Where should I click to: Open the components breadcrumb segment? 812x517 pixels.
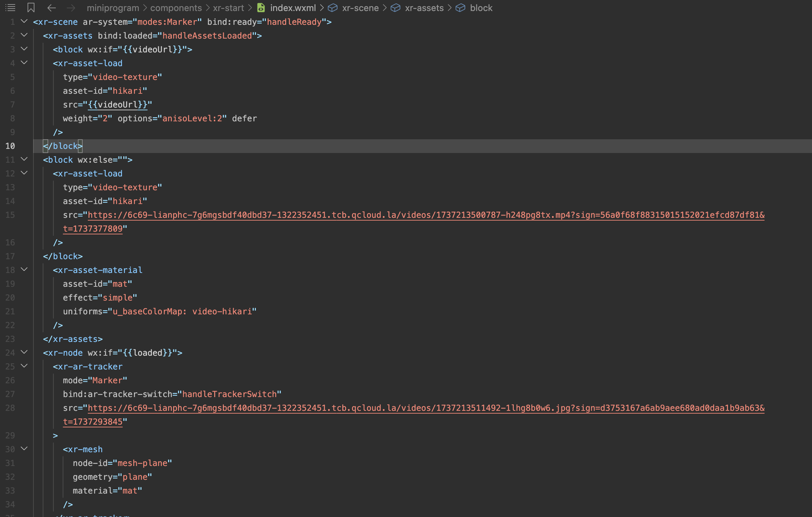(x=176, y=8)
